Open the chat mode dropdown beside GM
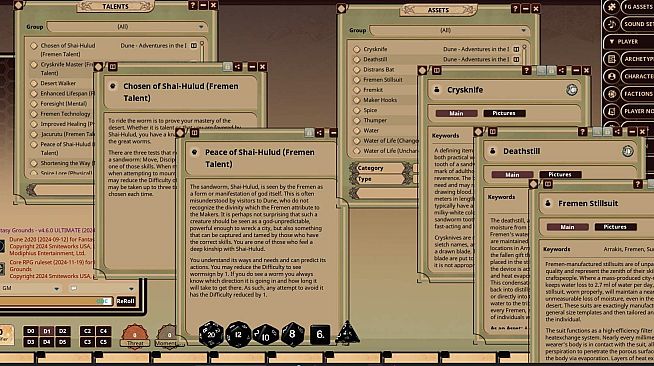 click(x=102, y=288)
